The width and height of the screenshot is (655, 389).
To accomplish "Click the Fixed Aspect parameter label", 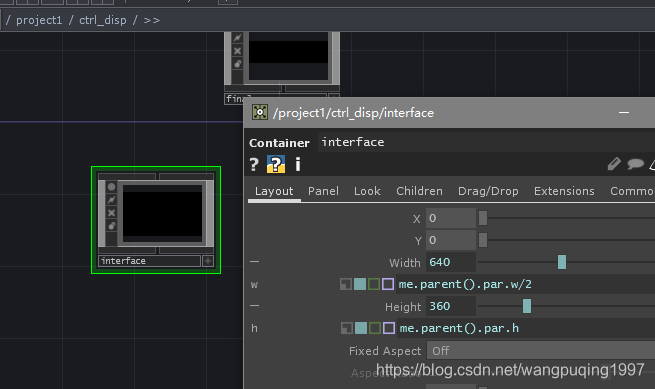I will click(x=385, y=351).
